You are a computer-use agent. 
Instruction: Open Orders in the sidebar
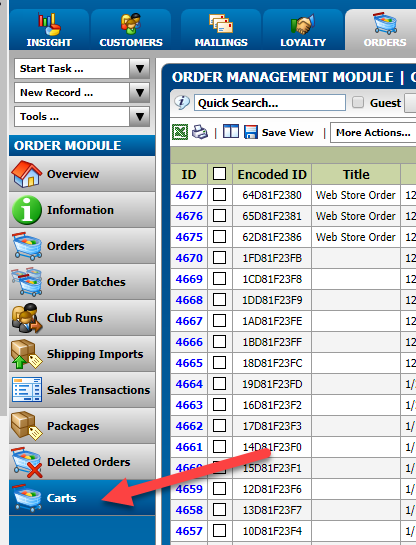click(82, 246)
